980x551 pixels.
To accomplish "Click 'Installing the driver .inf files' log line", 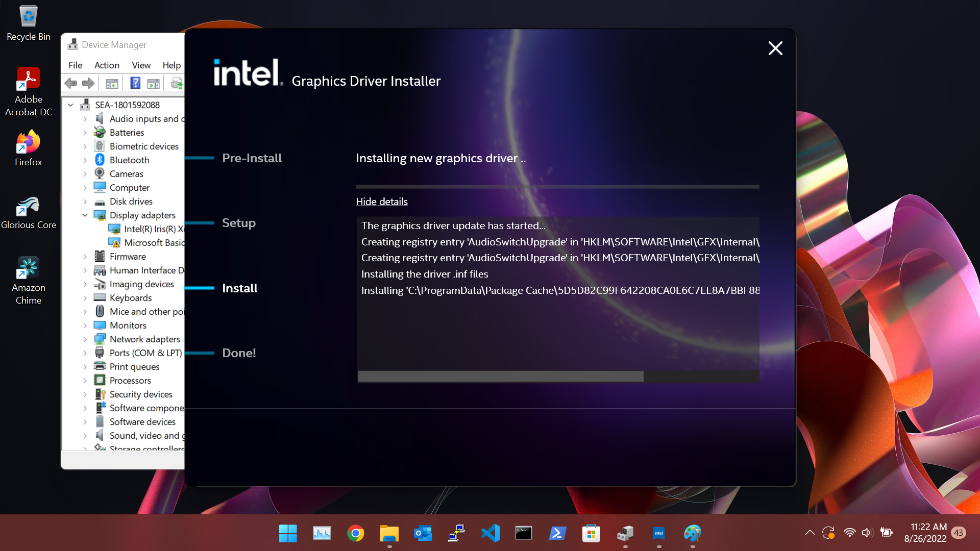I will click(425, 274).
